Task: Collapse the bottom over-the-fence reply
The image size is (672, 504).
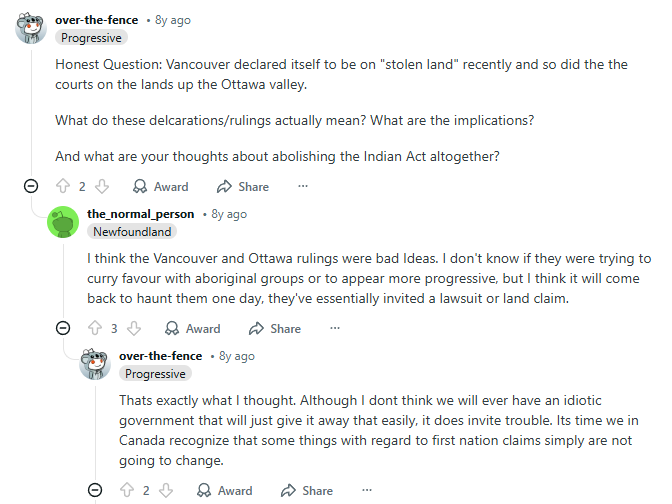Action: pyautogui.click(x=95, y=490)
